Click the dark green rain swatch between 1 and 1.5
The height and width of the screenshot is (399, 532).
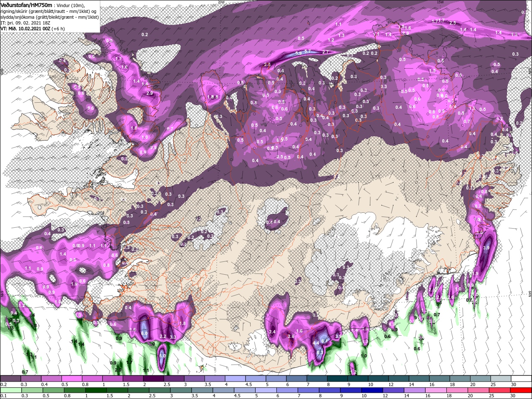(x=96, y=390)
